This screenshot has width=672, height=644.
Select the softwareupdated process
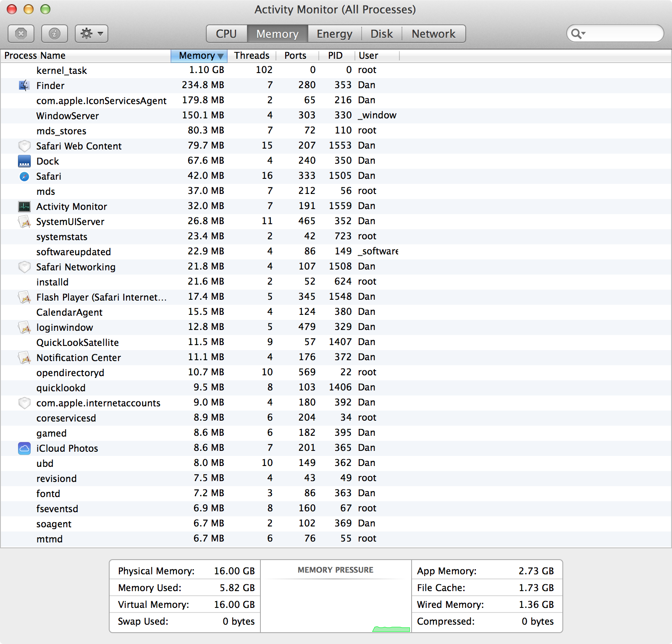(x=336, y=252)
